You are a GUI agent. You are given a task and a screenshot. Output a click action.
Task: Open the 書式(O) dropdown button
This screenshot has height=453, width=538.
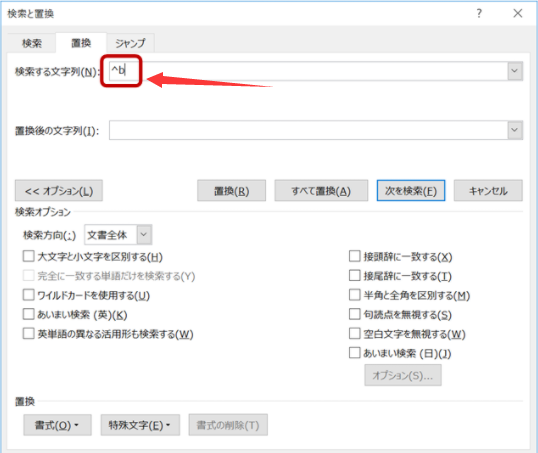click(x=57, y=425)
